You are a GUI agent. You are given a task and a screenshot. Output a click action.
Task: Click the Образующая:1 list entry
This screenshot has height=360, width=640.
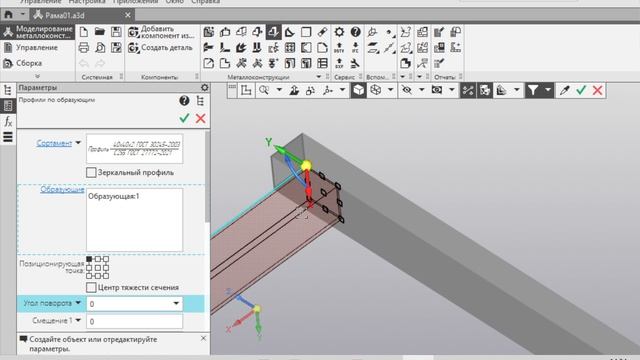tap(114, 196)
